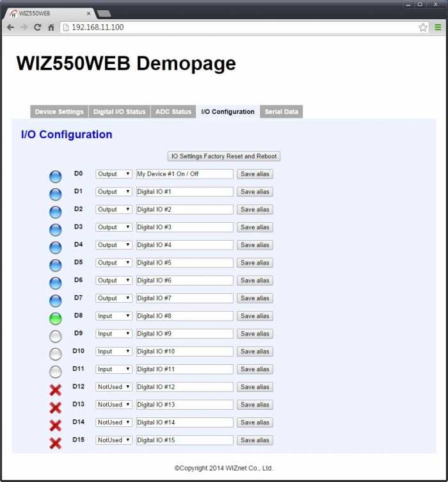The image size is (448, 482).
Task: Open the D8 Input mode dropdown
Action: pyautogui.click(x=114, y=316)
